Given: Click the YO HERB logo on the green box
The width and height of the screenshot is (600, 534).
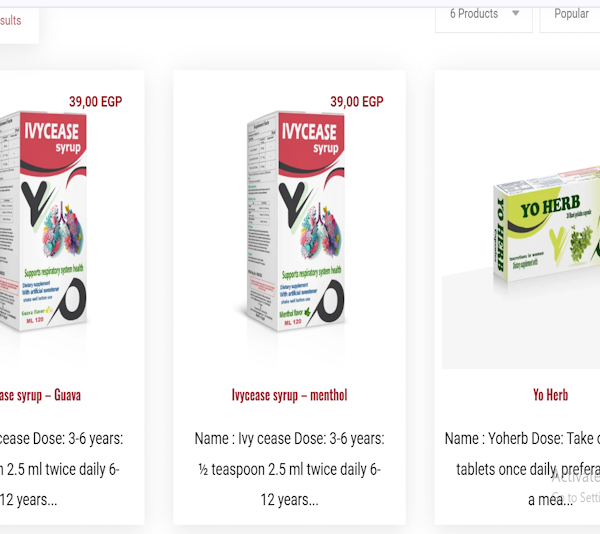Looking at the screenshot, I should point(550,207).
